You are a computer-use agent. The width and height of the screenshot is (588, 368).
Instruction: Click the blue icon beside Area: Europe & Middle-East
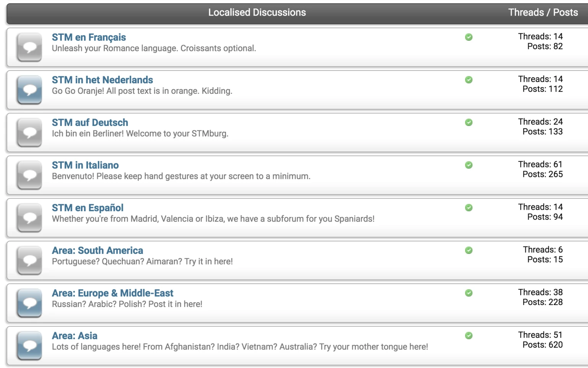(29, 303)
